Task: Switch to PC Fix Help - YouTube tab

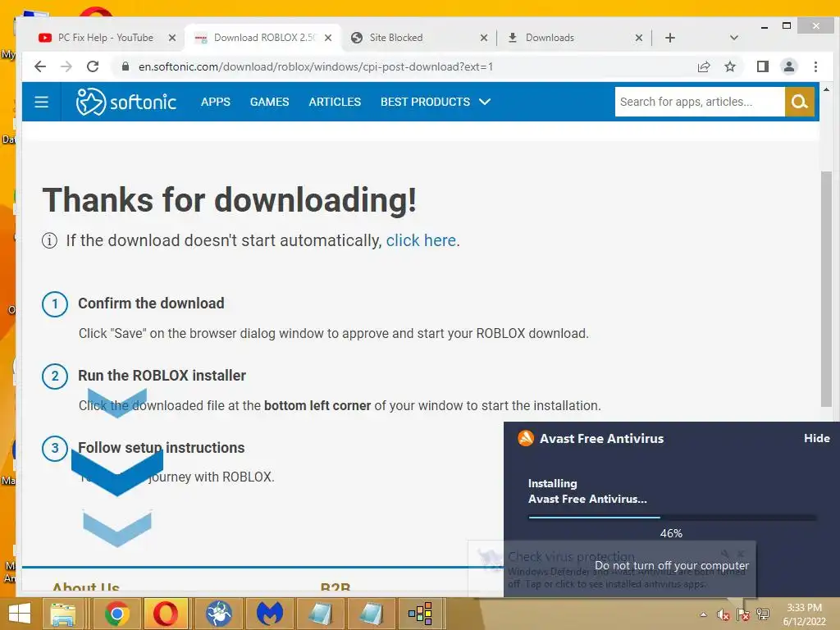Action: [x=105, y=38]
